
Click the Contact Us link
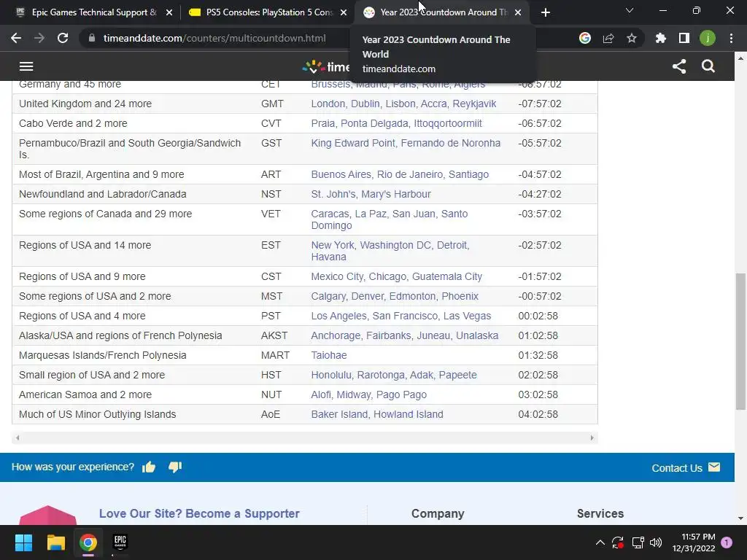pyautogui.click(x=686, y=468)
